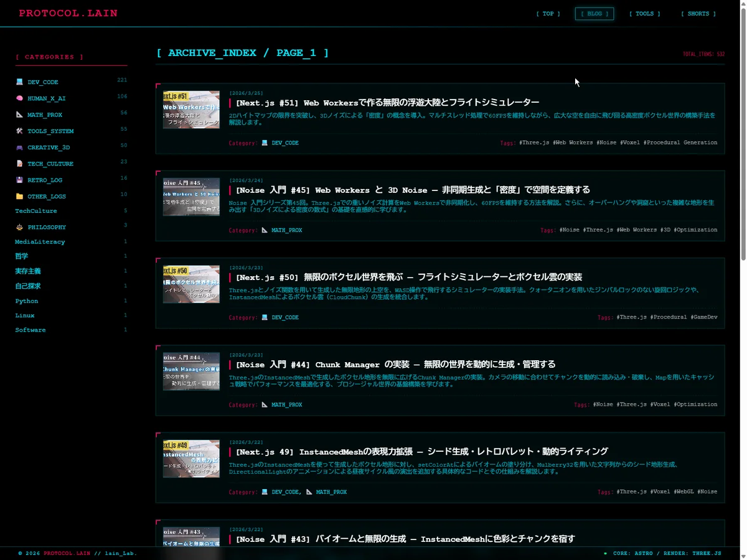Click the PROTOCOL.LAIN site logo
Image resolution: width=747 pixels, height=560 pixels.
click(x=68, y=13)
